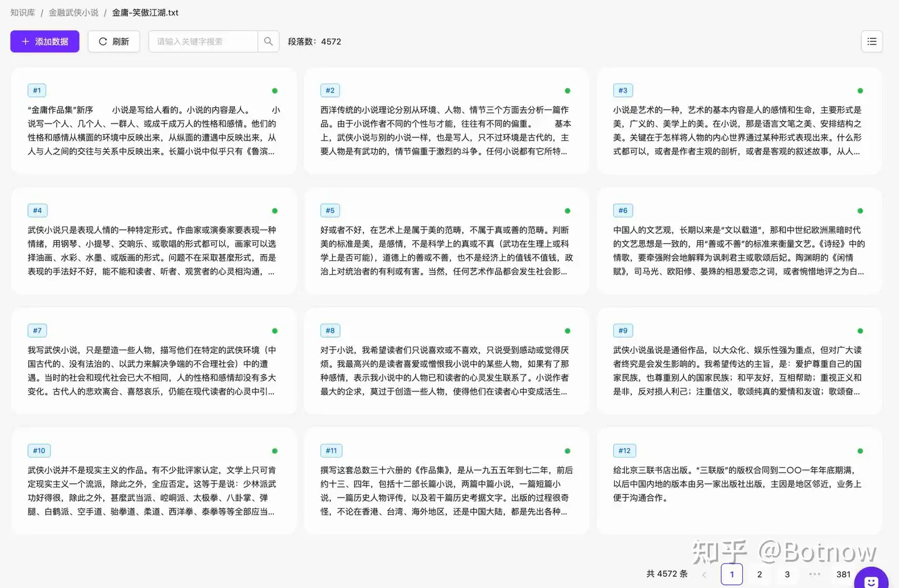
Task: Go to pagination page 1
Action: coord(732,574)
